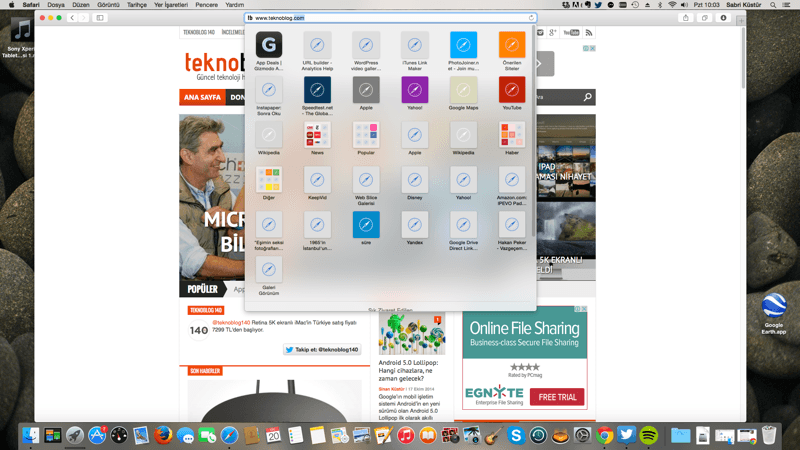Viewport: 800px width, 450px height.
Task: Open Hakan Peker Vazgeçem favorite
Action: [512, 224]
